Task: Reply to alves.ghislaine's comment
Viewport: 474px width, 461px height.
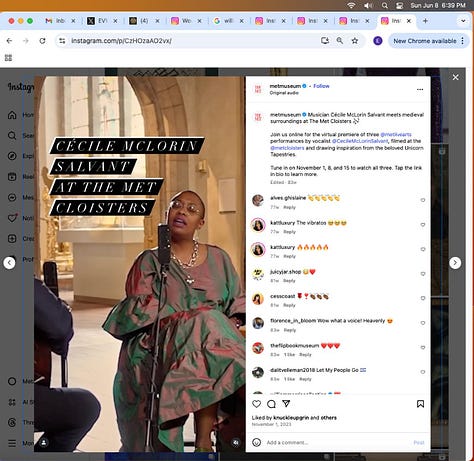Action: point(289,207)
